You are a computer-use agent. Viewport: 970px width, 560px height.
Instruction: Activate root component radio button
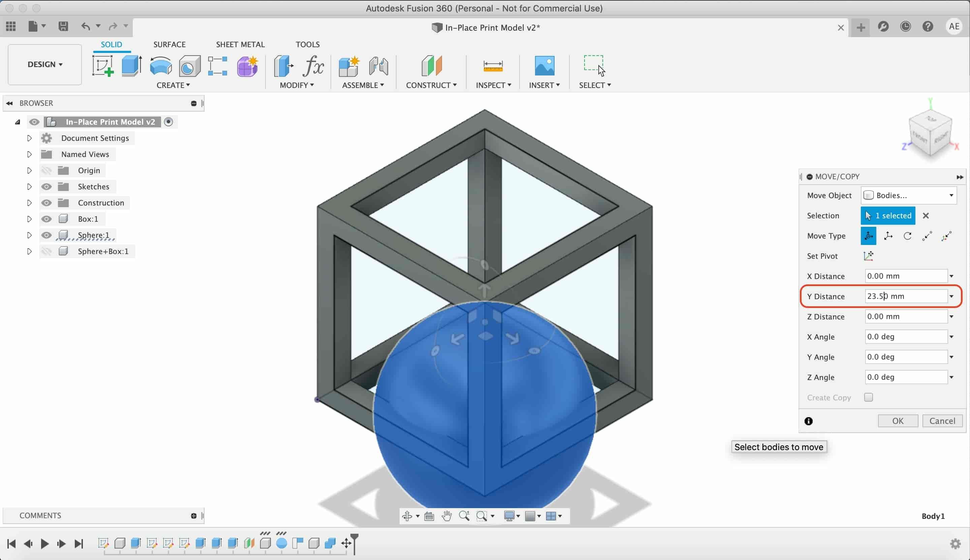[x=168, y=122]
